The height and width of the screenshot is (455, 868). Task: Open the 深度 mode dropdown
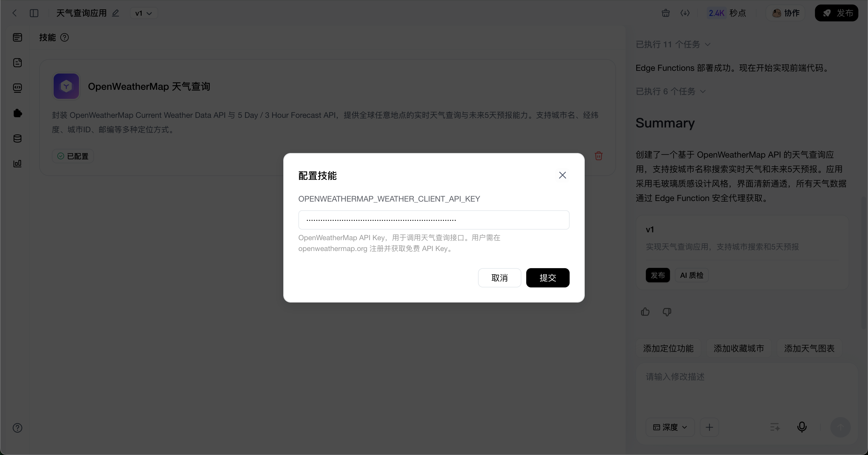(670, 427)
